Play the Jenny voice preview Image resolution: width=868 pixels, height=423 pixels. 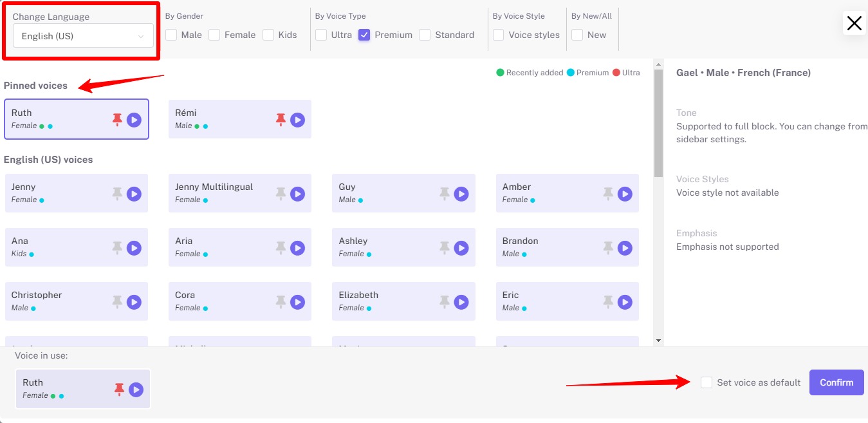pyautogui.click(x=134, y=194)
